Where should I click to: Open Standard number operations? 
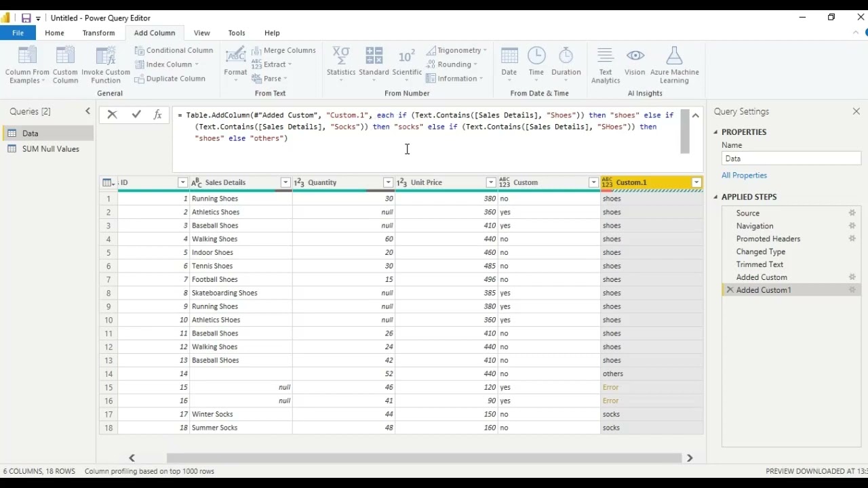374,65
